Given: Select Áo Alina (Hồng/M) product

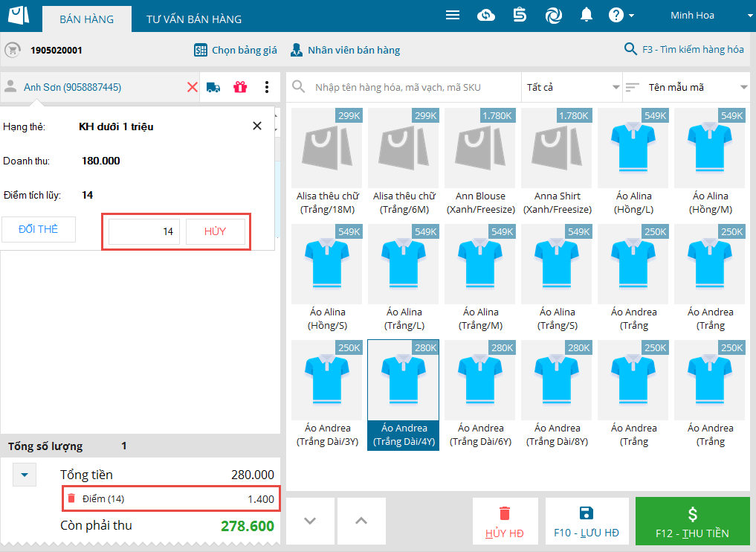Looking at the screenshot, I should [x=710, y=163].
